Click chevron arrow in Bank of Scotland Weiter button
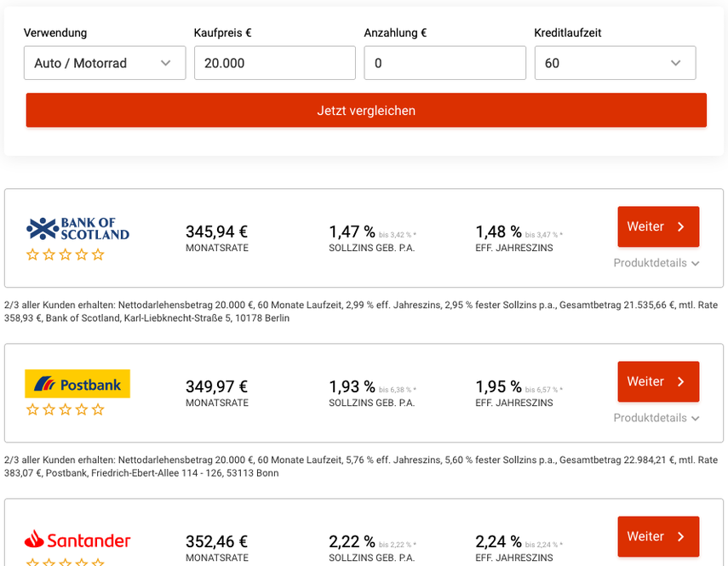Screen dimensions: 728x566 tap(680, 226)
